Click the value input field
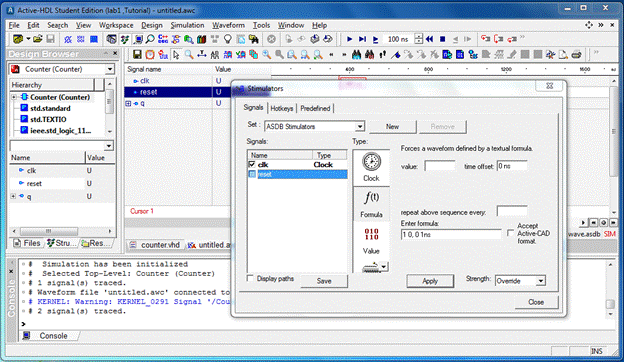624x362 pixels. [x=440, y=166]
